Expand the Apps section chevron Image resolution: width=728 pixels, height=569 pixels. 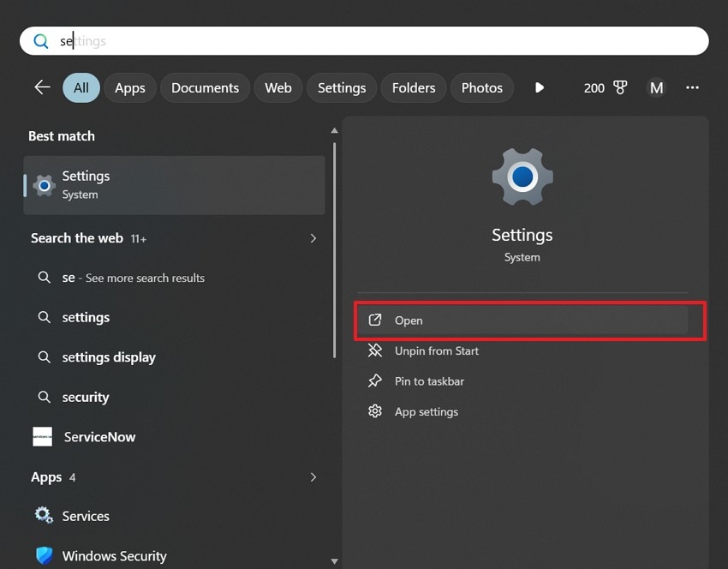coord(313,477)
